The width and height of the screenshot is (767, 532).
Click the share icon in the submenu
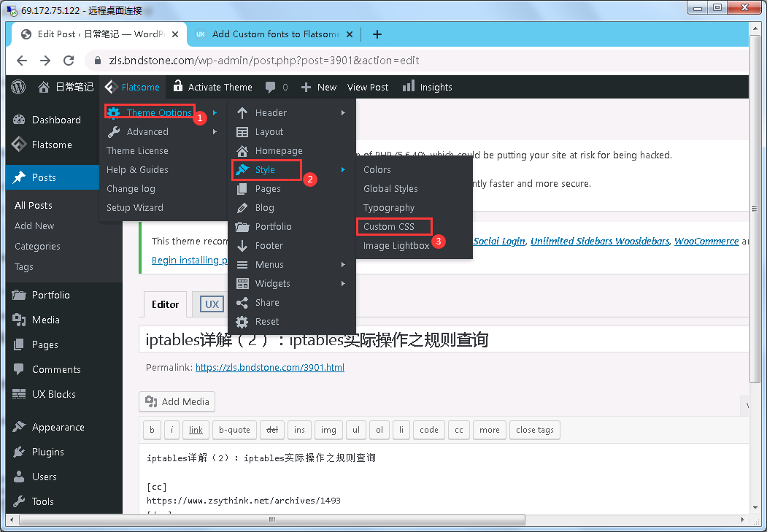242,303
